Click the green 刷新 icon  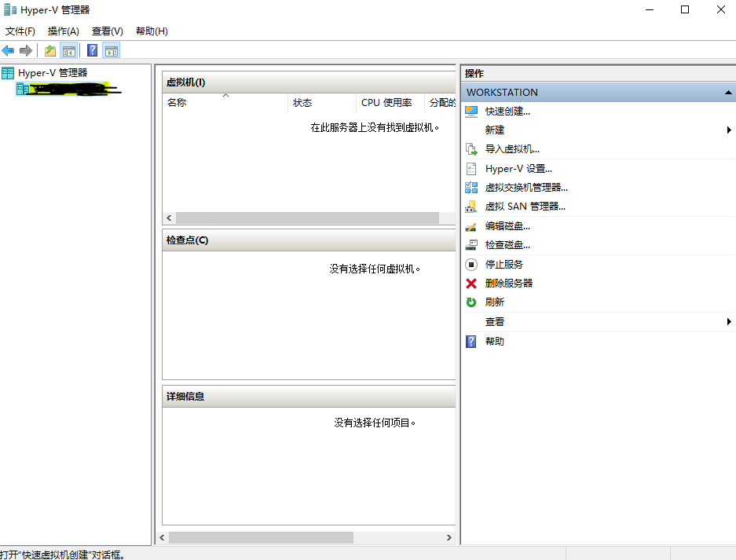pos(471,302)
